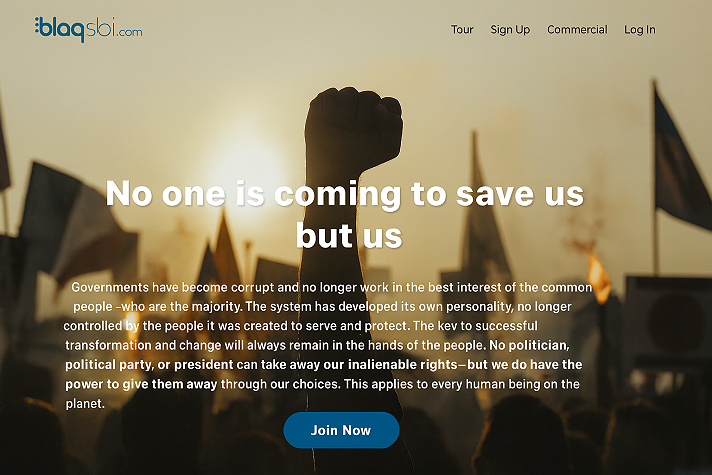The image size is (712, 475).
Task: Click the dotted icon in the logo
Action: point(38,27)
